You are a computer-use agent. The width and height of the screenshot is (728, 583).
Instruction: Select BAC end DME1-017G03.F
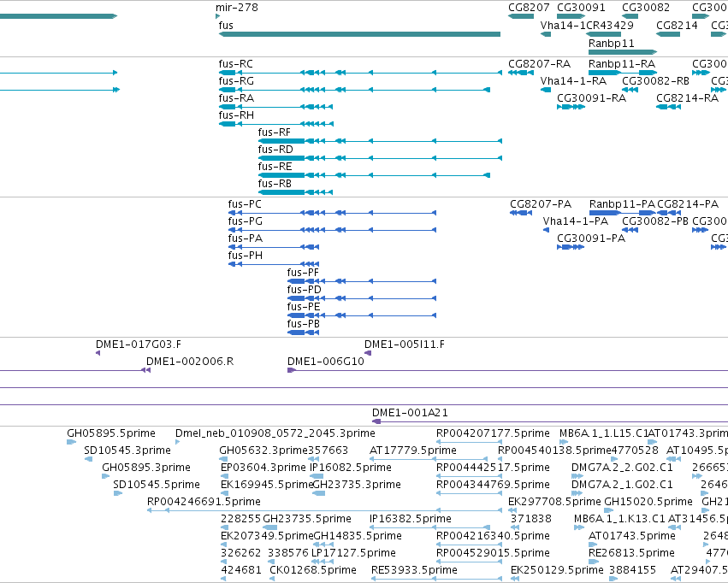click(98, 353)
